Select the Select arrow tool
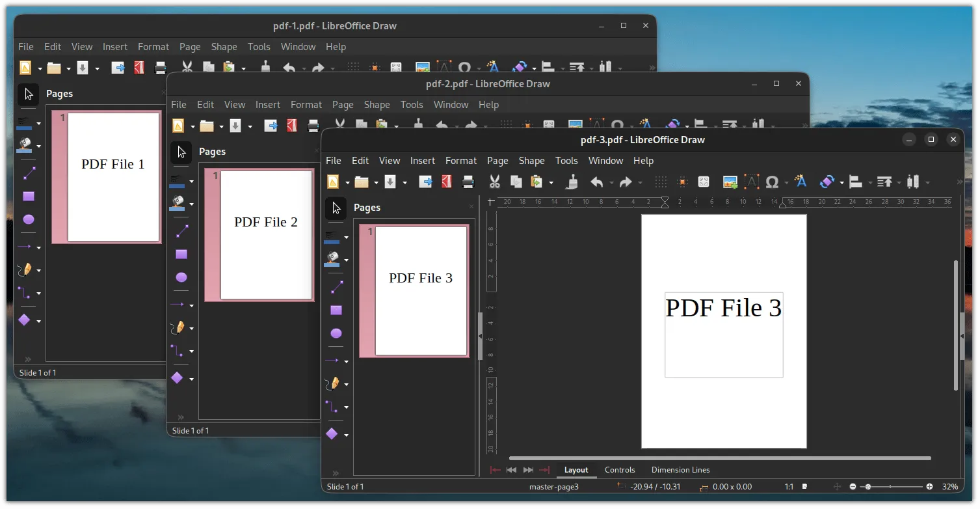The image size is (980, 509). click(336, 208)
